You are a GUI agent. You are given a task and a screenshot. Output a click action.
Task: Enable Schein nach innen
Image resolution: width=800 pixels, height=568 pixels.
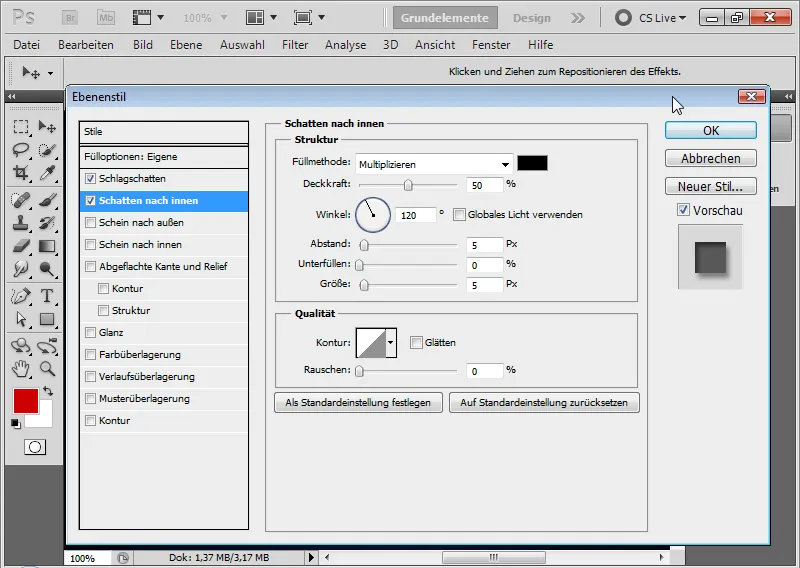point(90,244)
